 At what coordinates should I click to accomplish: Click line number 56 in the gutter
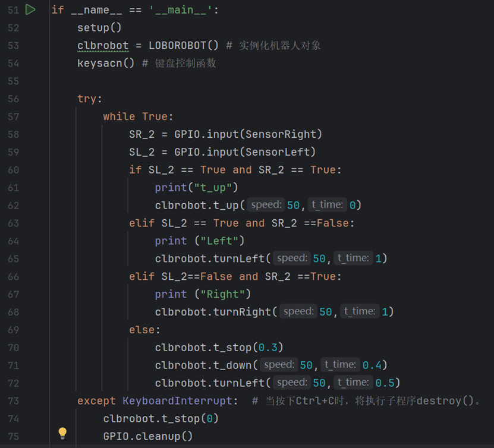pos(13,99)
